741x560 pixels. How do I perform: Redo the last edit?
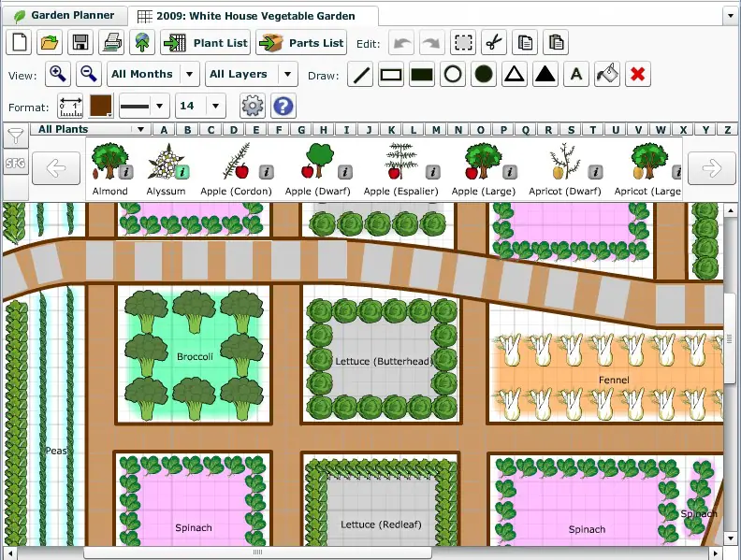click(431, 43)
